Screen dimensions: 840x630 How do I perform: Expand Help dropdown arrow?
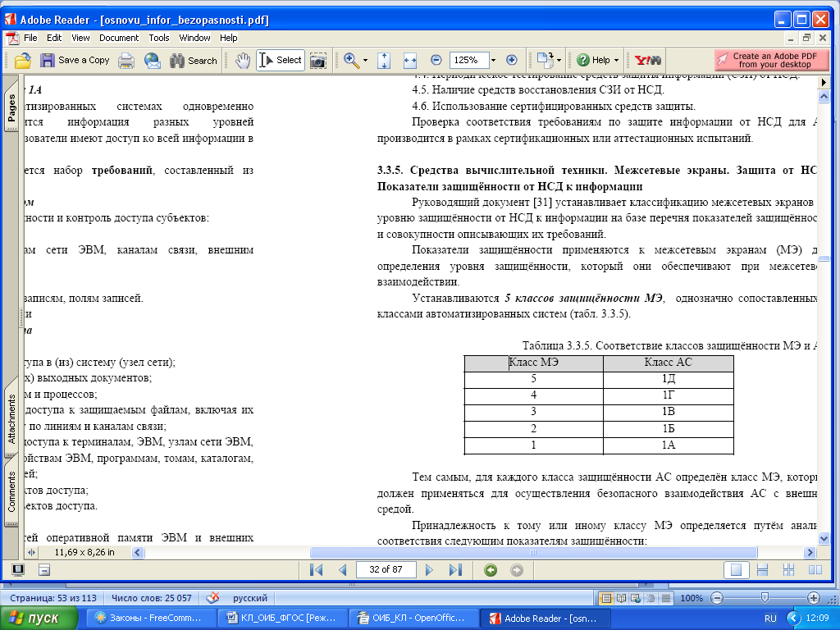616,61
